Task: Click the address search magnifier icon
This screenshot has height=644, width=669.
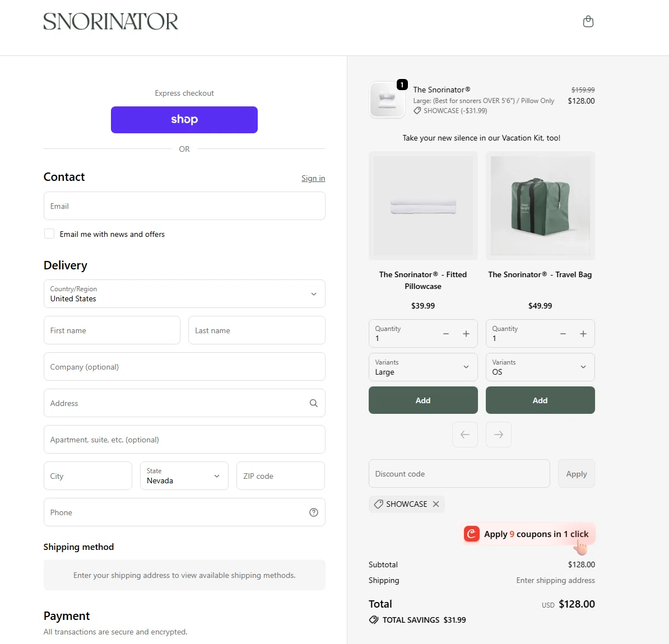Action: tap(314, 403)
